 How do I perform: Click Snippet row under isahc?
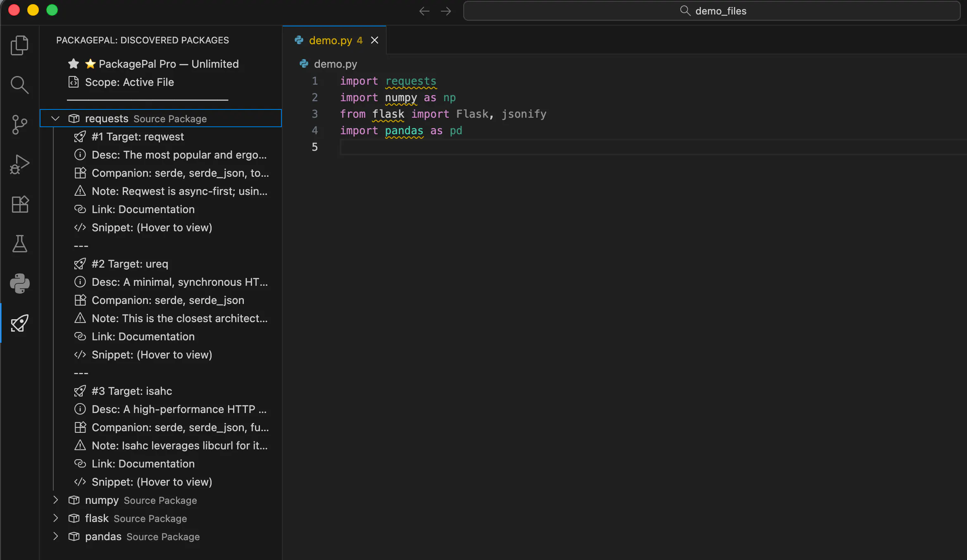(x=161, y=482)
